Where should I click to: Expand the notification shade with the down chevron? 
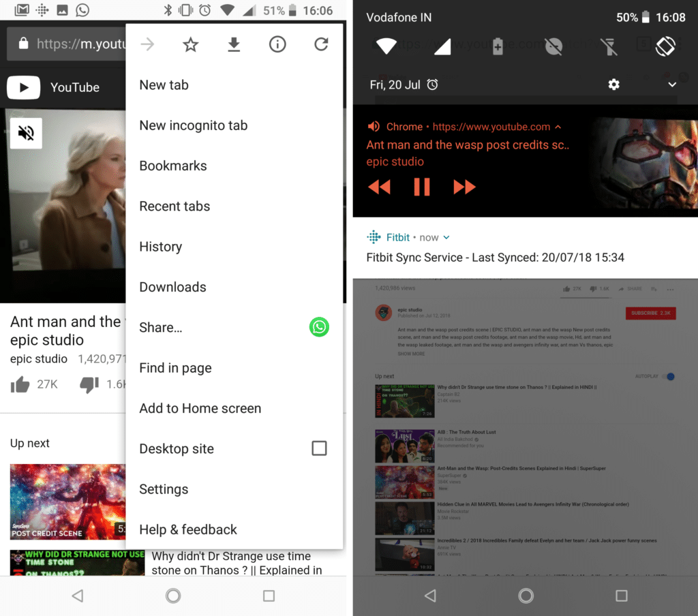pyautogui.click(x=672, y=84)
